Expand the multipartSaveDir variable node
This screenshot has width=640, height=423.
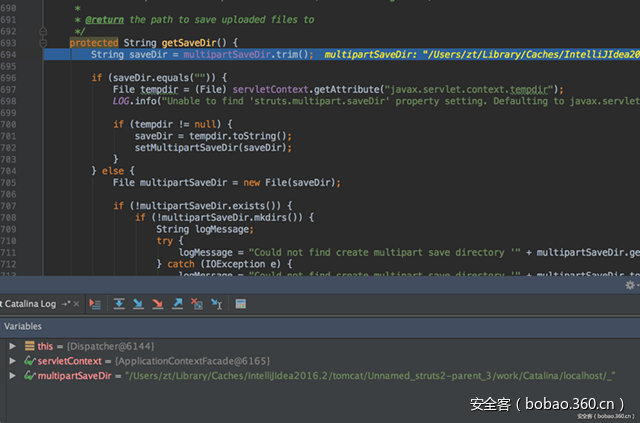point(12,375)
